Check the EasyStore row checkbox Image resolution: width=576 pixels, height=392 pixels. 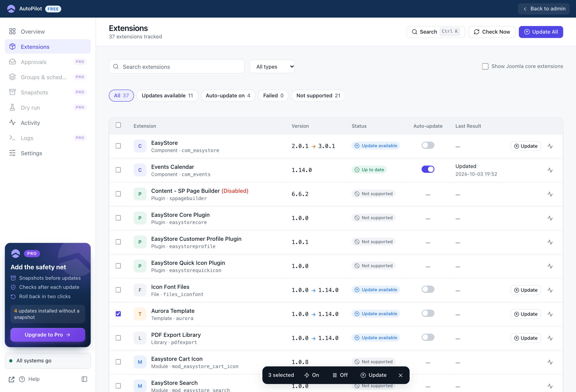tap(118, 146)
